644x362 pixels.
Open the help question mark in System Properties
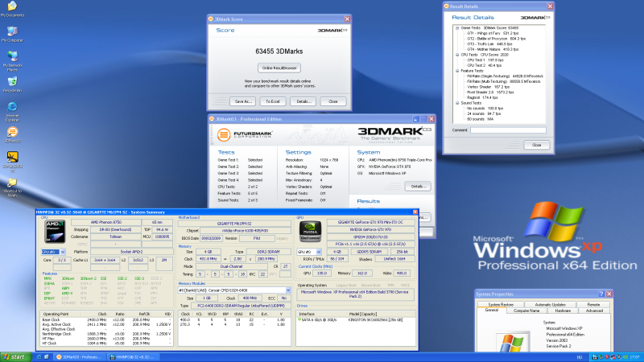pyautogui.click(x=601, y=294)
